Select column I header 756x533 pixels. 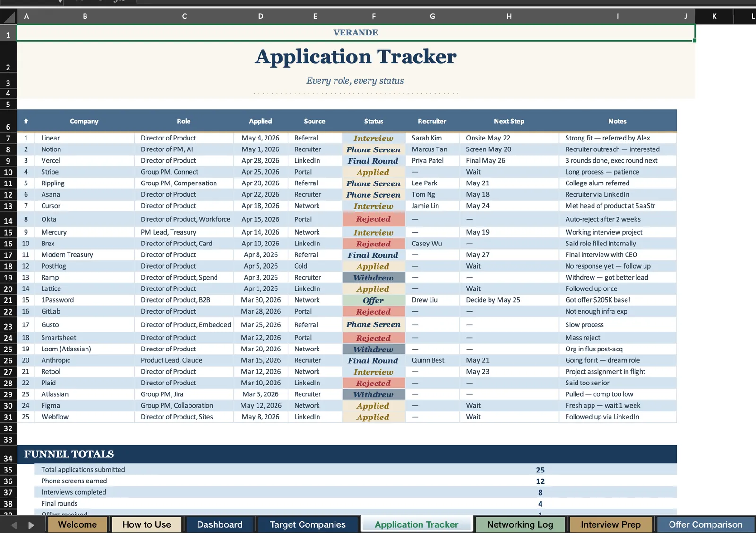(x=618, y=17)
